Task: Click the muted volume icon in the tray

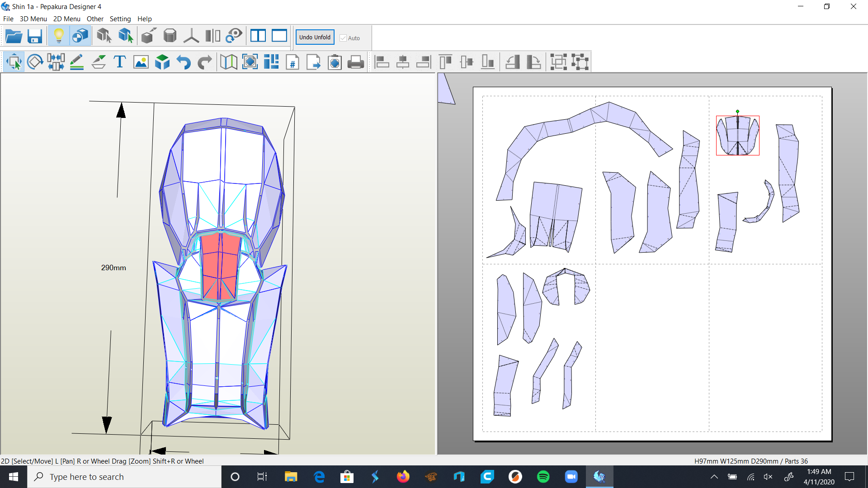Action: click(x=768, y=477)
